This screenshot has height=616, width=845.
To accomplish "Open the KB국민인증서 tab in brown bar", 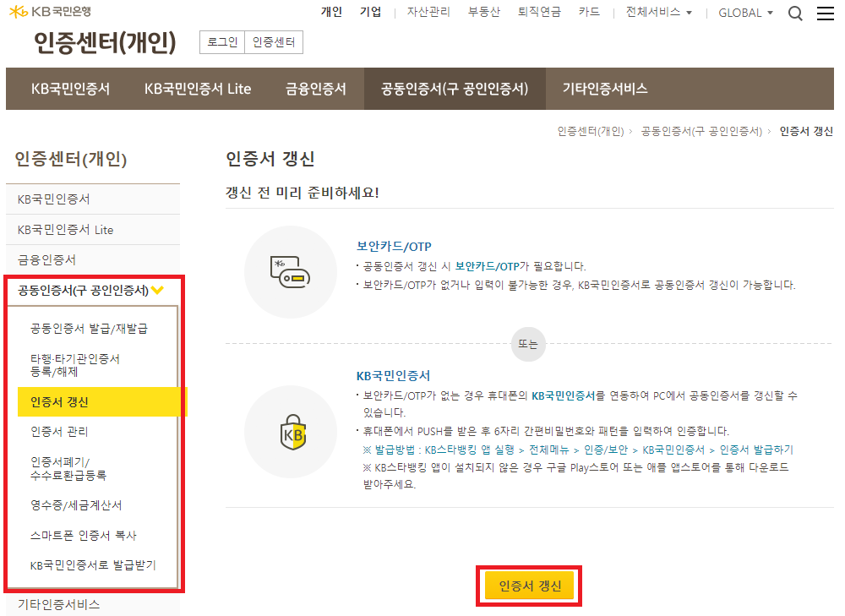I will coord(71,89).
